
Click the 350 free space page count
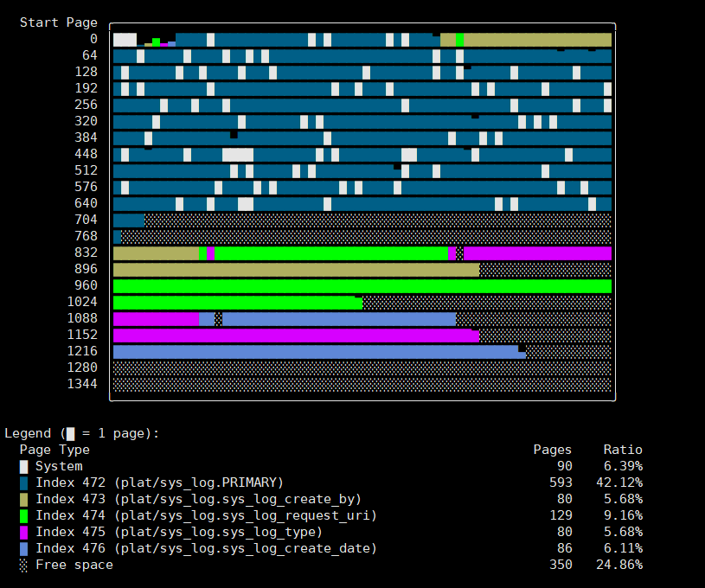pos(560,565)
